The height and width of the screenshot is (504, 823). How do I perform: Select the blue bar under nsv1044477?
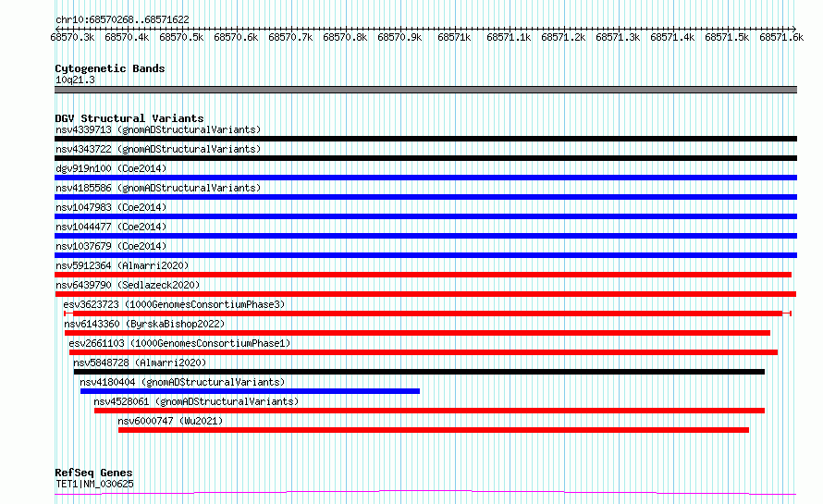425,236
